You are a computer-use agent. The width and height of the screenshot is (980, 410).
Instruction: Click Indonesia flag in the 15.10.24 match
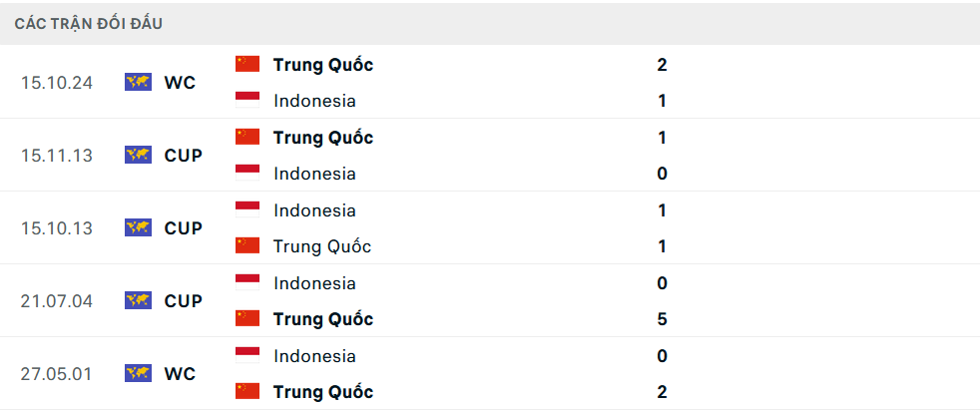pos(247,101)
